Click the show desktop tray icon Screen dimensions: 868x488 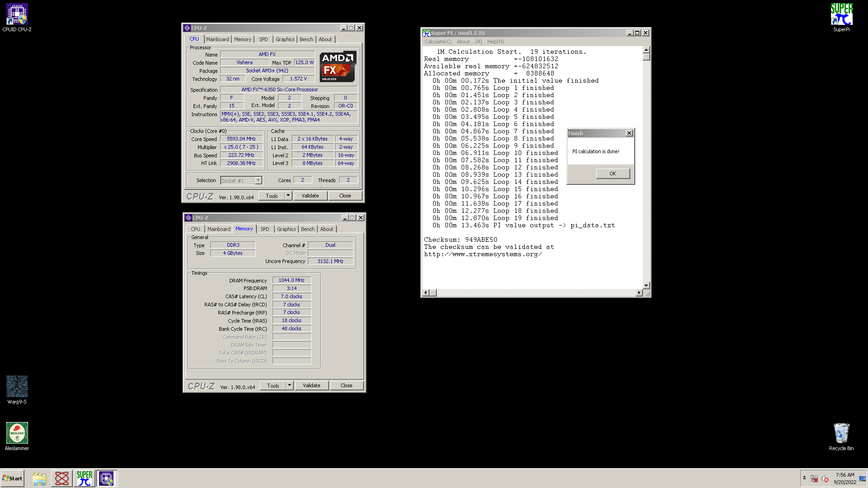point(863,479)
